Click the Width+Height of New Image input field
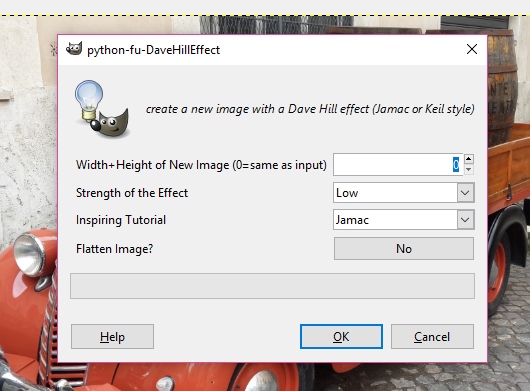This screenshot has width=530, height=391. tap(398, 165)
